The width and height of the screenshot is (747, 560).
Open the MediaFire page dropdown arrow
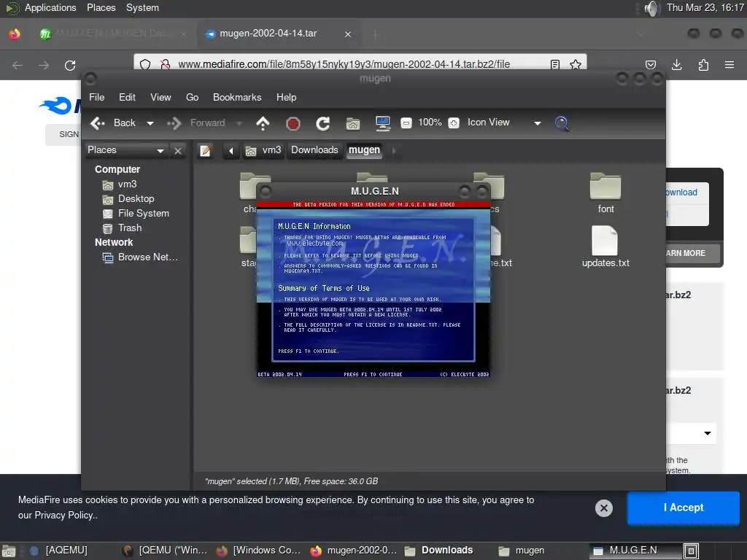pyautogui.click(x=708, y=433)
